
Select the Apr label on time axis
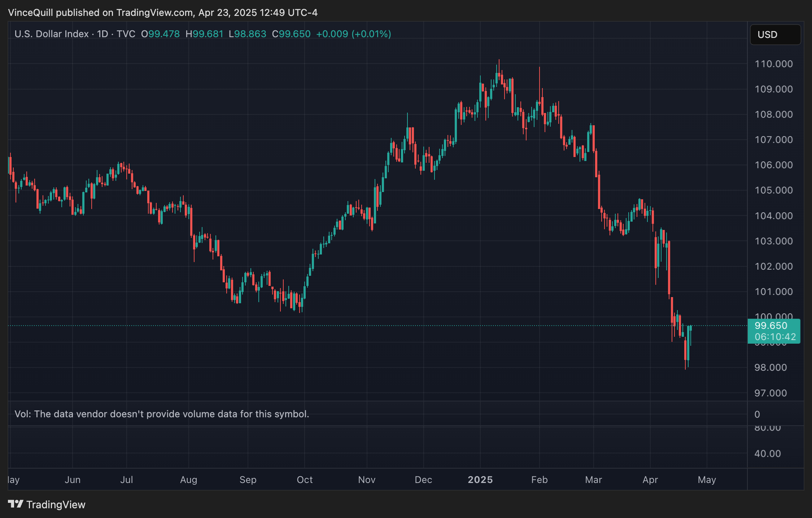coord(650,480)
